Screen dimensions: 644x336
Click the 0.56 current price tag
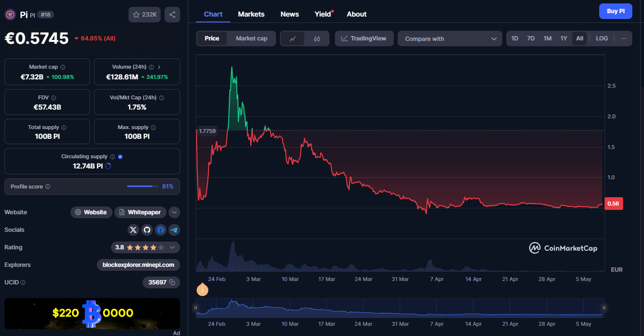click(613, 204)
